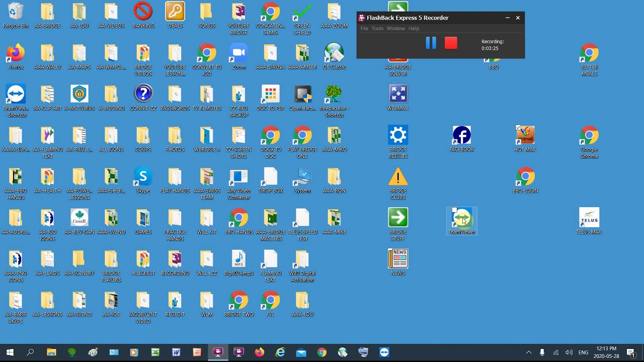Minimize the FlashBack Express 5 Recorder window

(507, 18)
